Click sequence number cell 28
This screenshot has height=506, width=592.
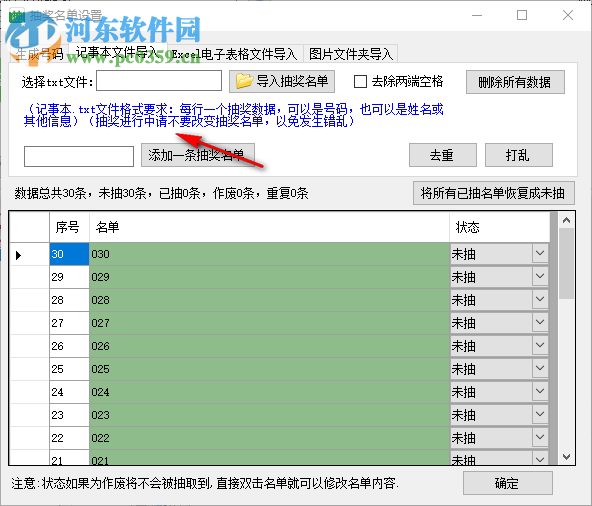pos(69,300)
